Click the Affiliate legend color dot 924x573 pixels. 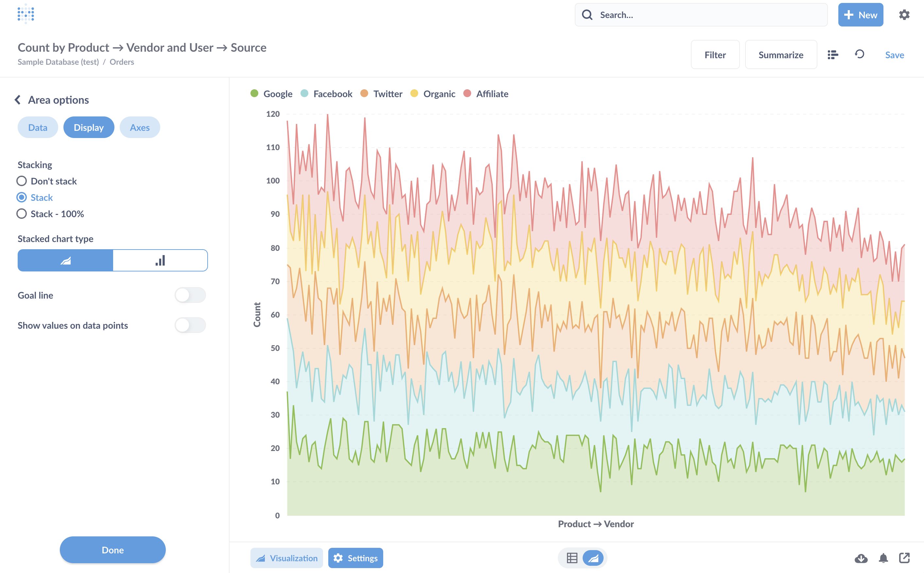click(x=467, y=93)
